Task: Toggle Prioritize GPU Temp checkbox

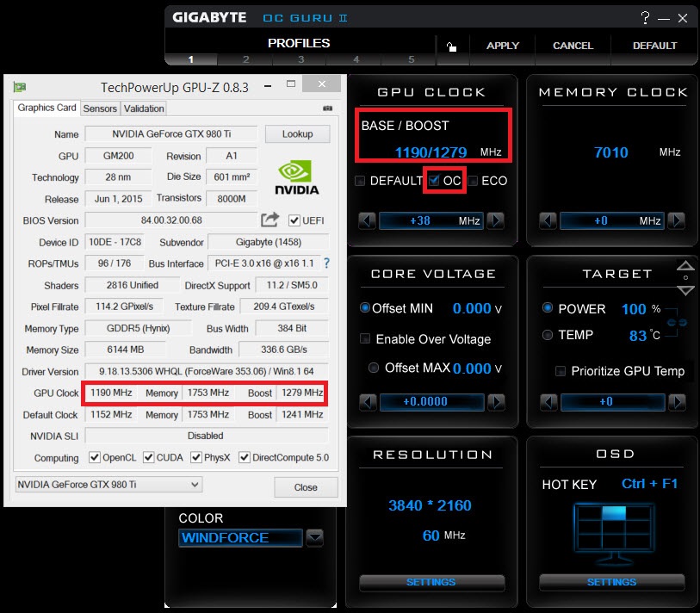Action: coord(561,371)
